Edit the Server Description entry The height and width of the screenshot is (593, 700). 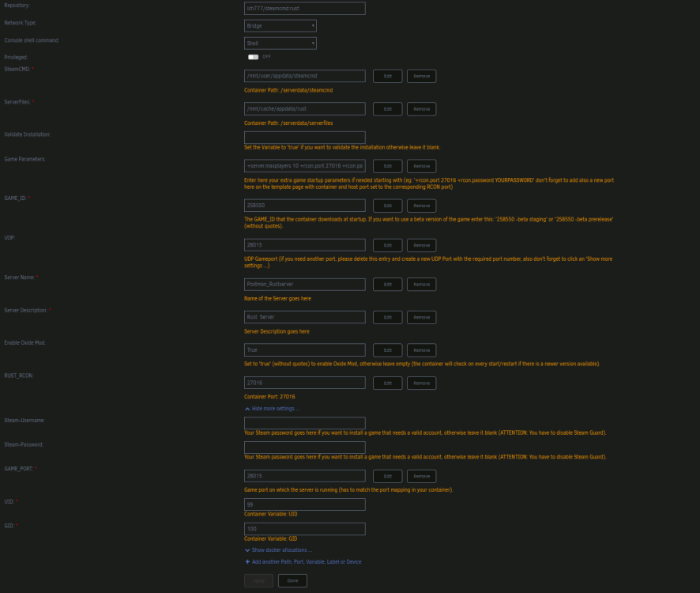pyautogui.click(x=387, y=317)
